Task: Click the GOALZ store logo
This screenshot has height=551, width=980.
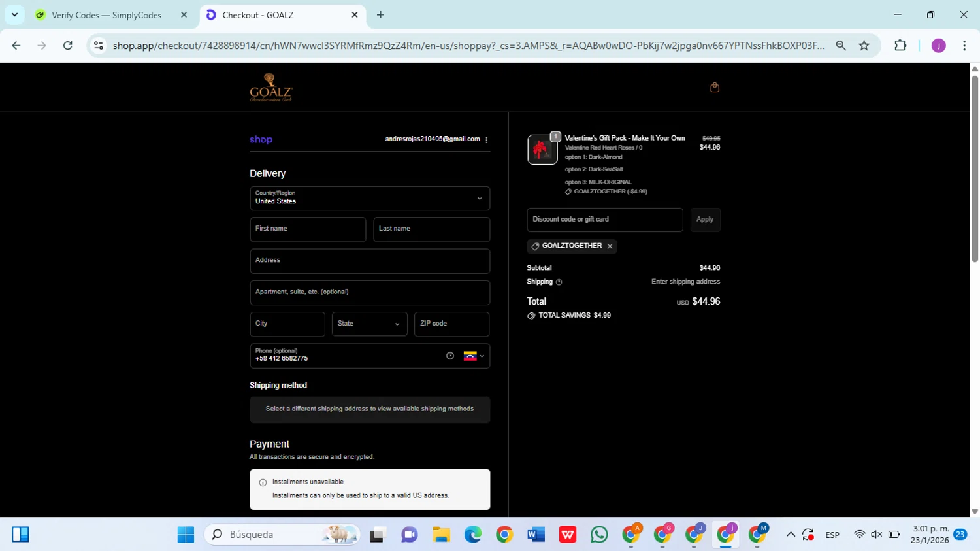Action: tap(270, 88)
